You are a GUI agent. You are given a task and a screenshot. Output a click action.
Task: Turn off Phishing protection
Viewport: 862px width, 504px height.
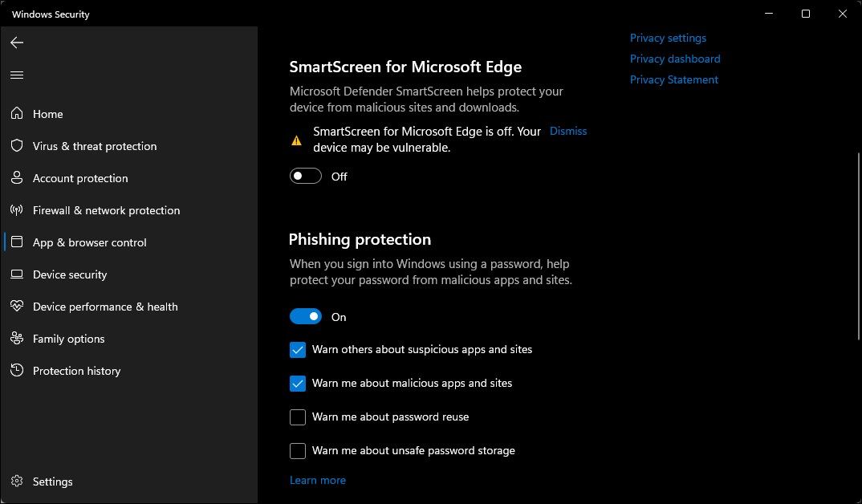tap(305, 316)
